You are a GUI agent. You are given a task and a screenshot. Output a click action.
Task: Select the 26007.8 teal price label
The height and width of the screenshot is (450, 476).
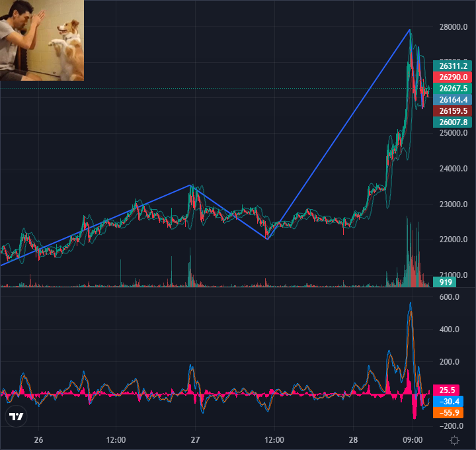(x=452, y=122)
